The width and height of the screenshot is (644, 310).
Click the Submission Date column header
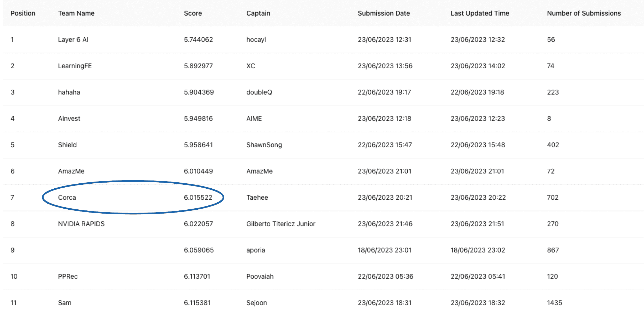(383, 13)
